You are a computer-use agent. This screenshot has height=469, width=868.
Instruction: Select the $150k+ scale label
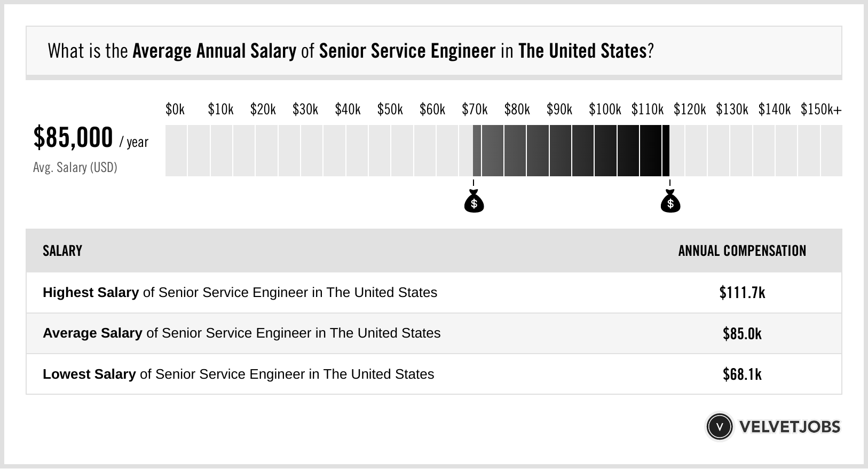tap(820, 110)
